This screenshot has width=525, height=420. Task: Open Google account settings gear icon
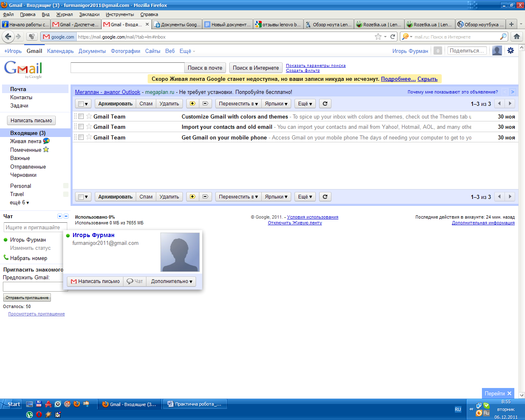pyautogui.click(x=511, y=50)
